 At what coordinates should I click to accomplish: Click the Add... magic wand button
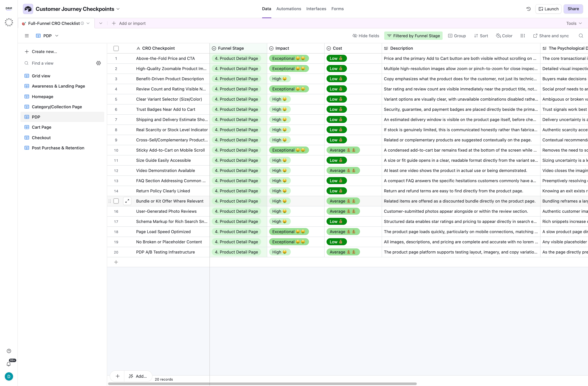pos(138,376)
